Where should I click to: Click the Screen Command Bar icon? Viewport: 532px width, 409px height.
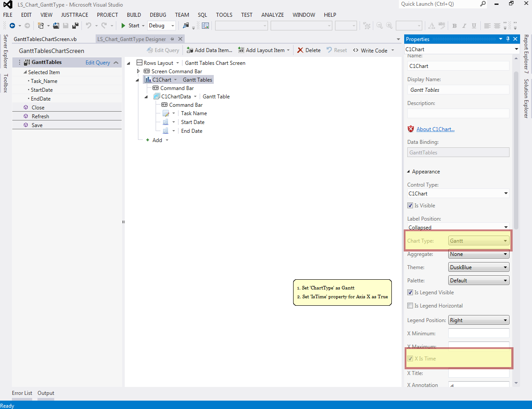pyautogui.click(x=147, y=71)
